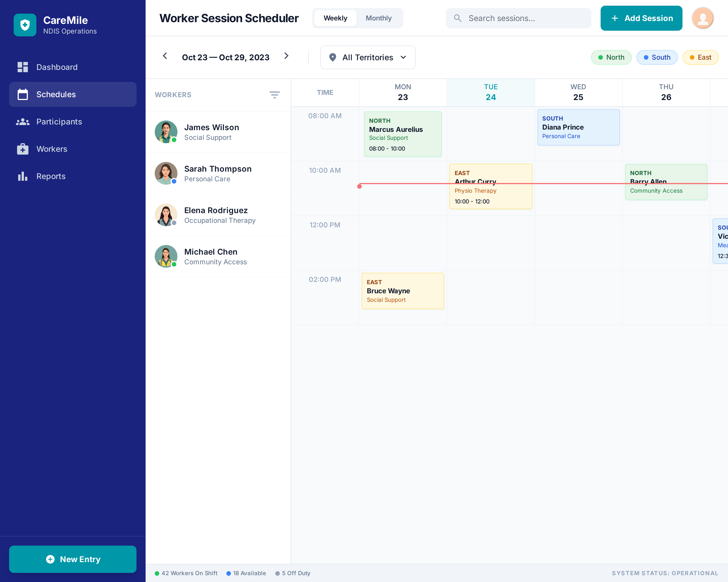728x582 pixels.
Task: Click the search magnifier icon
Action: [457, 18]
